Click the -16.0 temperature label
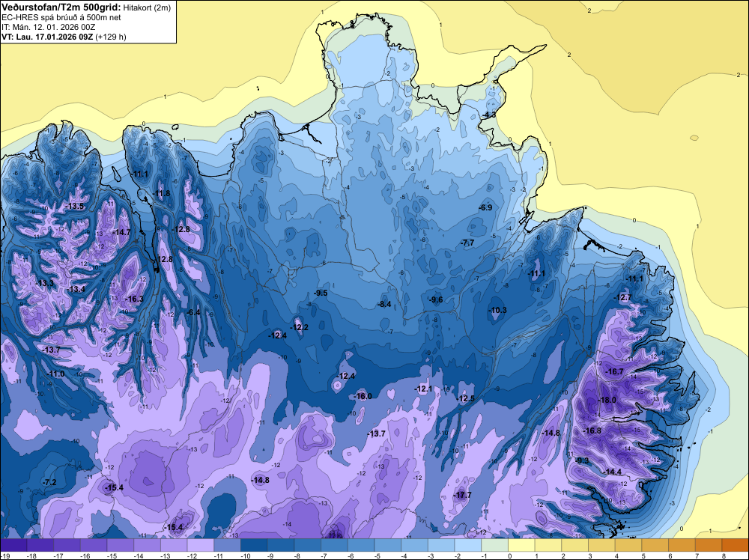Viewport: 749px width, 560px height. (x=363, y=396)
